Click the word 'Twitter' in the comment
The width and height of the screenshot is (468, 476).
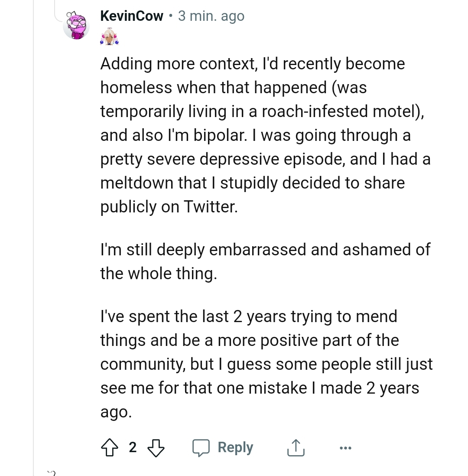point(210,206)
